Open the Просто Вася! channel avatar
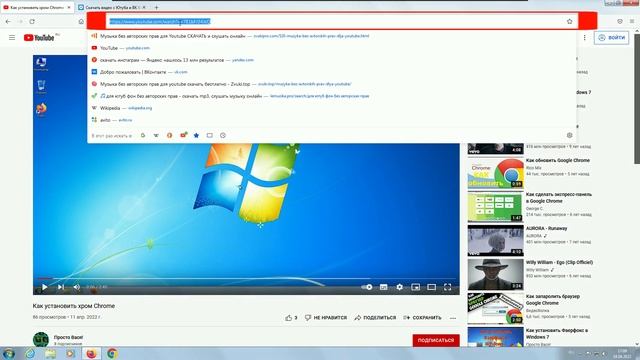Screen dimensions: 640x360 click(41, 339)
